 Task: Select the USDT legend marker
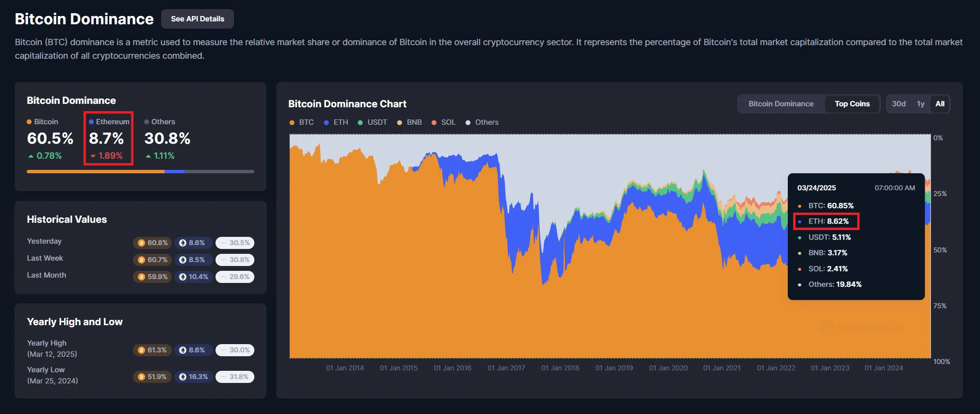(x=360, y=122)
